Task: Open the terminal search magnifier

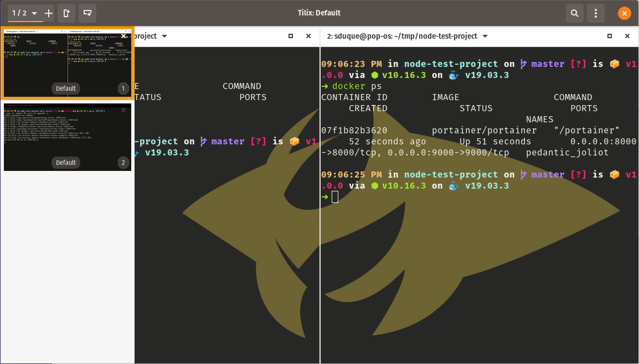Action: click(x=575, y=13)
